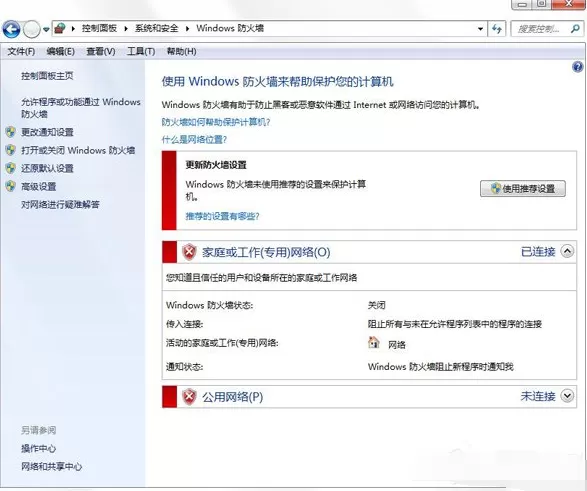Click red shield icon of 公用网络
Screen dimensions: 587x491
point(189,397)
